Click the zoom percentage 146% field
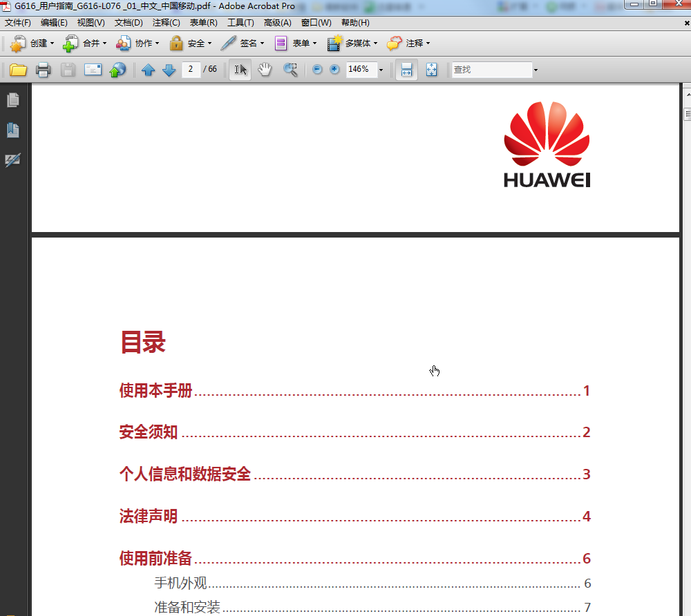 361,69
